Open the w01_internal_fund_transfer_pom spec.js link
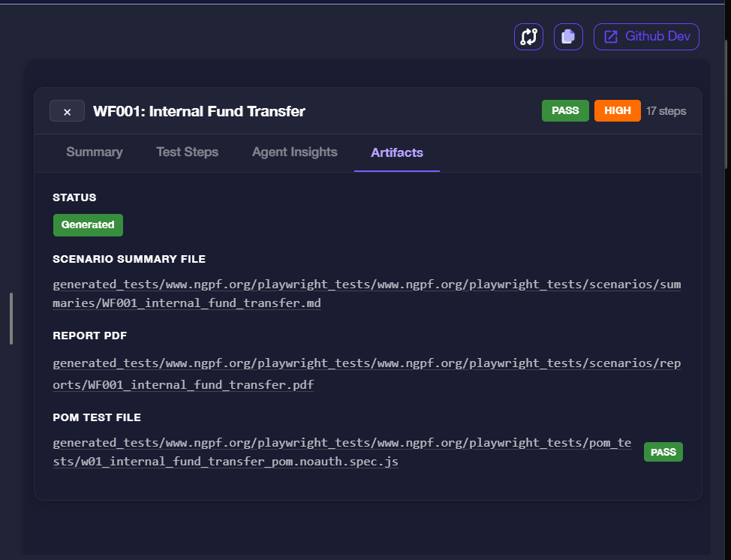The width and height of the screenshot is (731, 560). coord(341,452)
